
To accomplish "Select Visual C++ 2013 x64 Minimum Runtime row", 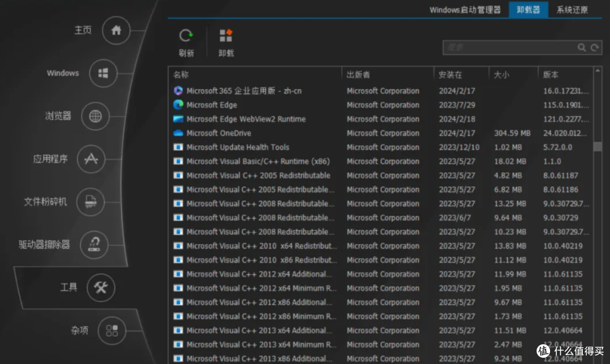I will (381, 345).
